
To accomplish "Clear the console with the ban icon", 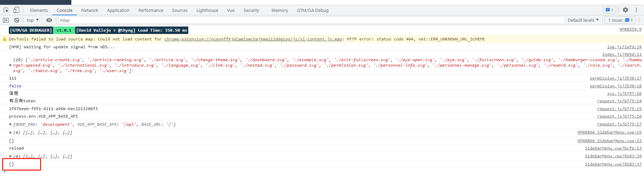I will coord(17,20).
